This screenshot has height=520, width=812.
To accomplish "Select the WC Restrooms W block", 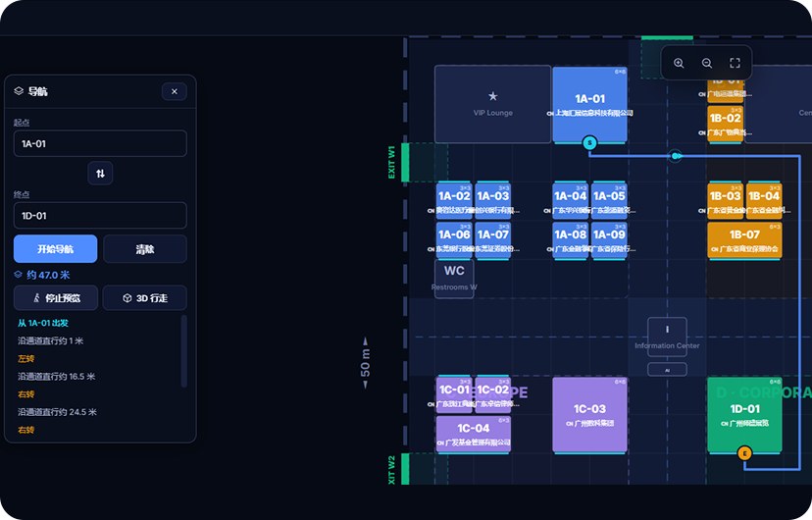I will tap(454, 279).
